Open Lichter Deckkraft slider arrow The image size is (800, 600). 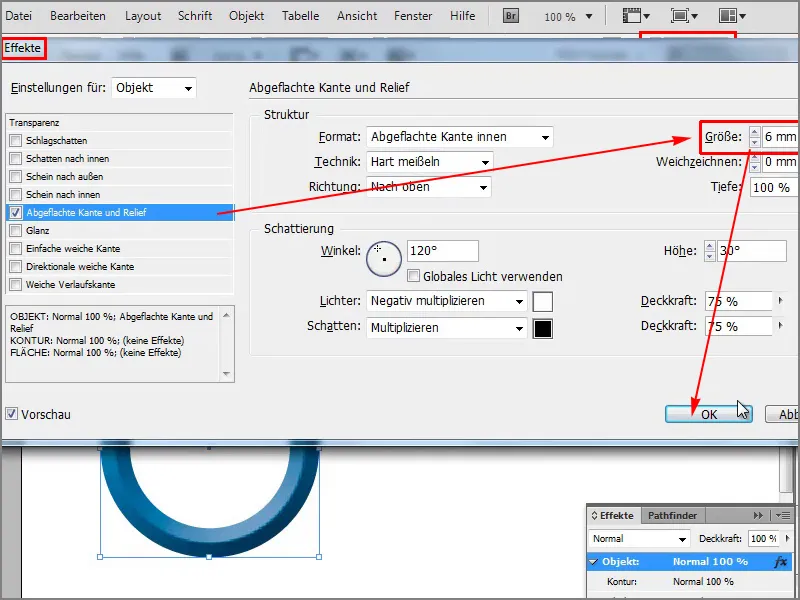click(780, 301)
